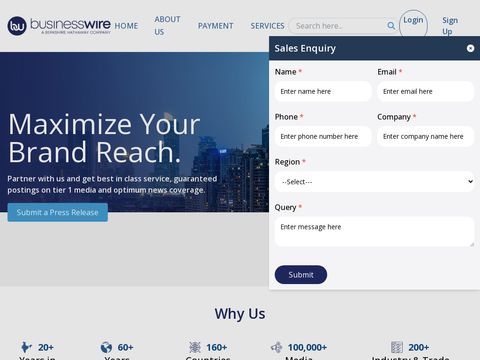Click the media icon beside 100,000+
480x360 pixels.
coord(276,347)
